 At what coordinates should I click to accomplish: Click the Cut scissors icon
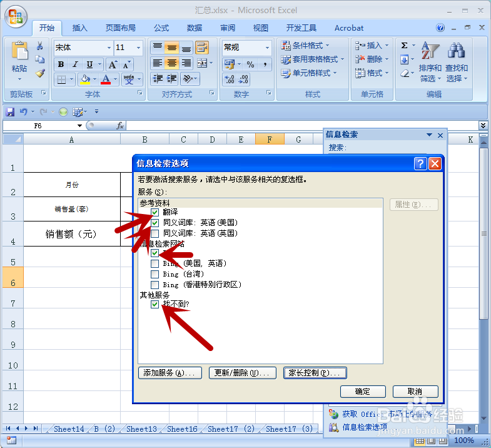(x=40, y=46)
